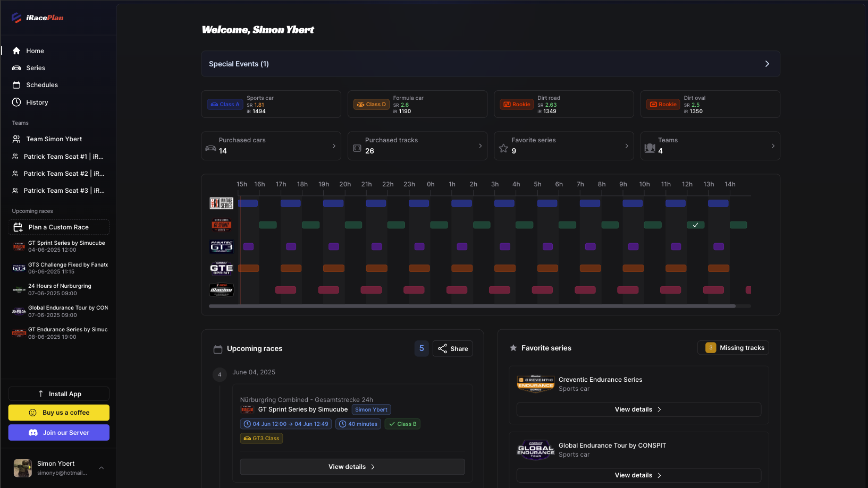Open the History page
The width and height of the screenshot is (868, 488).
[38, 102]
